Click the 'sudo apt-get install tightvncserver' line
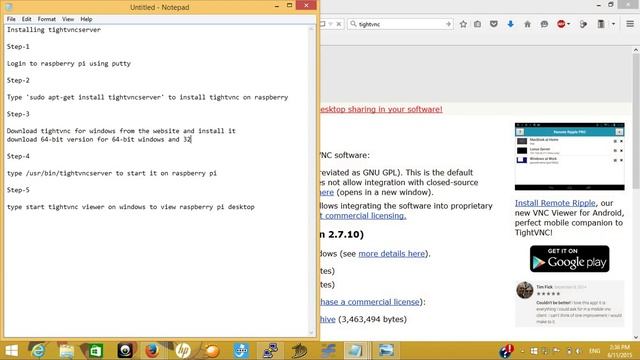The image size is (640, 360). (x=147, y=97)
